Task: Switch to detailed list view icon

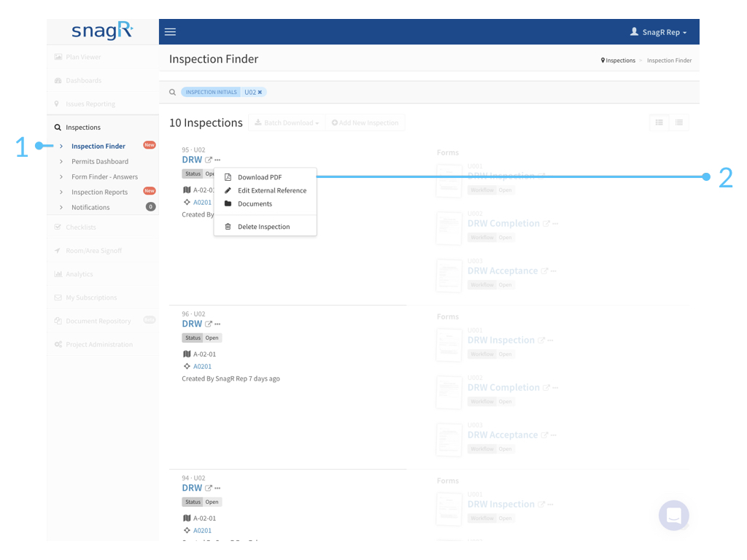Action: tap(659, 122)
